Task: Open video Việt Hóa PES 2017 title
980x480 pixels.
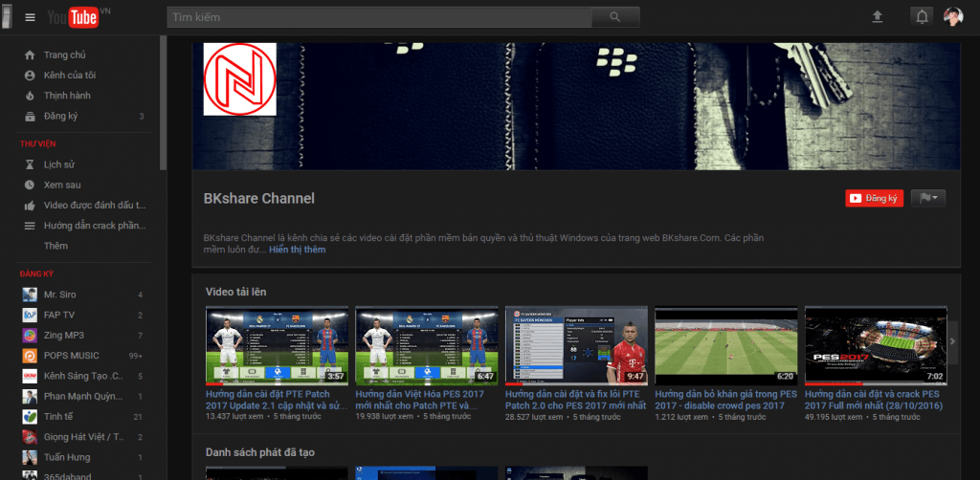Action: (x=420, y=400)
